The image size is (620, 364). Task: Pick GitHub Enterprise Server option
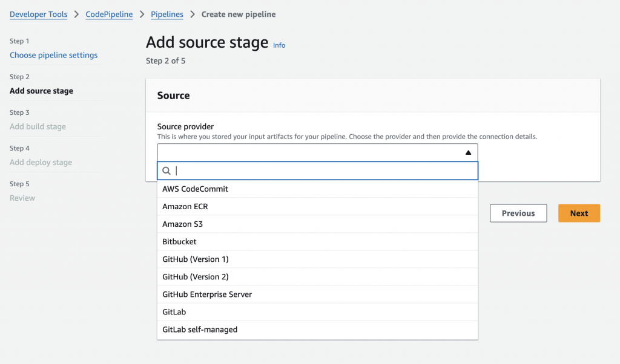207,294
